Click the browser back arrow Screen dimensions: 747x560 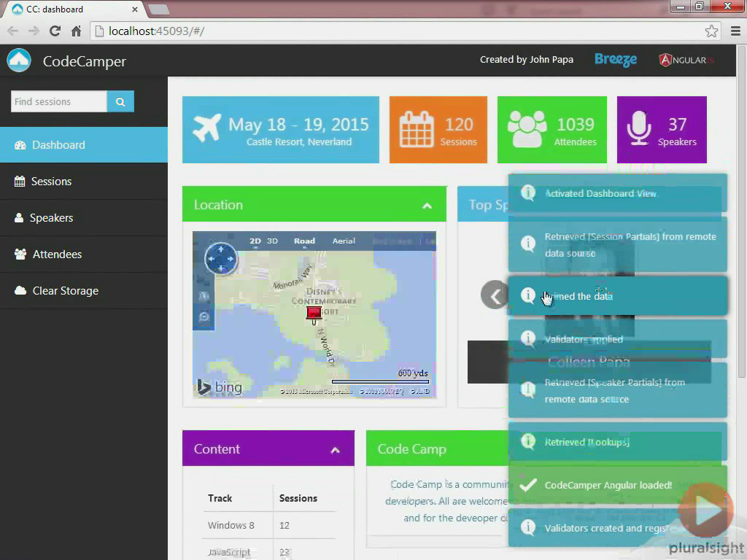coord(13,31)
